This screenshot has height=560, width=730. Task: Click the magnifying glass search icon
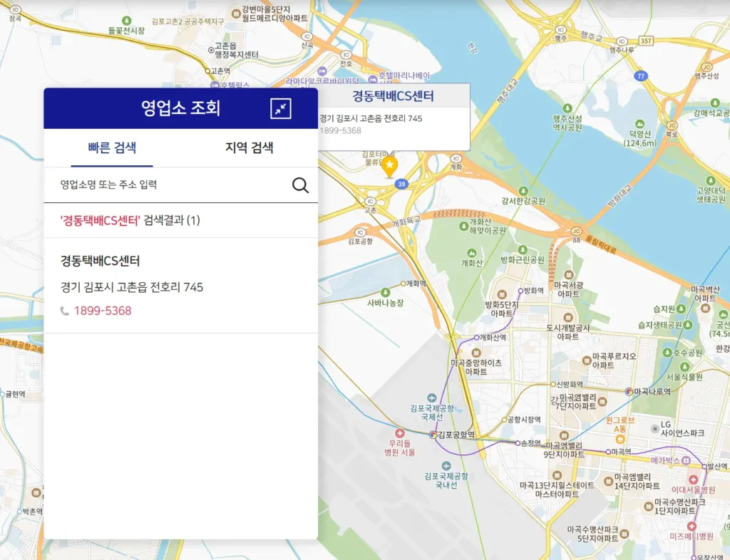point(300,185)
